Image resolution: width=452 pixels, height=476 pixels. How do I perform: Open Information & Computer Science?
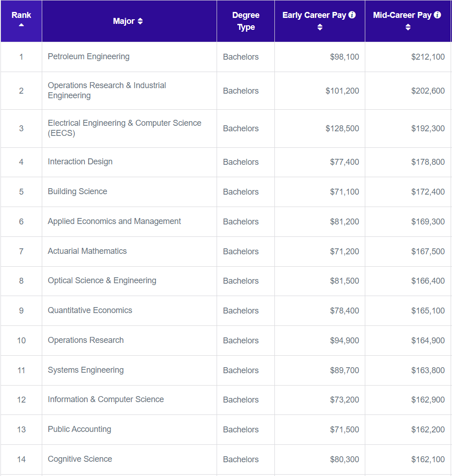(x=106, y=399)
